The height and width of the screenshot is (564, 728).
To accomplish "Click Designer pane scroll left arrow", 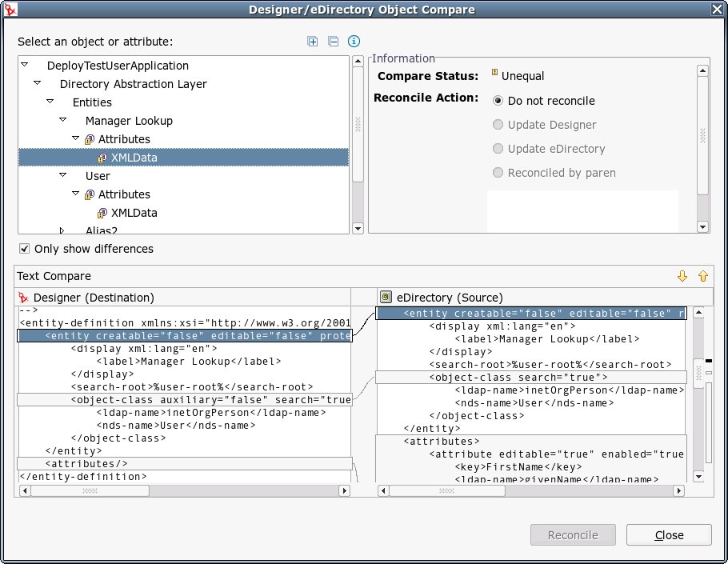I will point(25,490).
